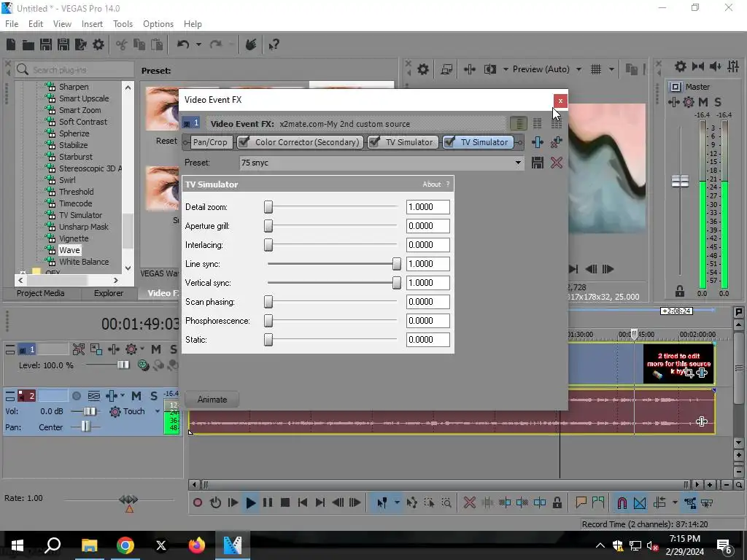The width and height of the screenshot is (747, 560).
Task: Open overlays grid dropdown arrow in preview
Action: 611,69
